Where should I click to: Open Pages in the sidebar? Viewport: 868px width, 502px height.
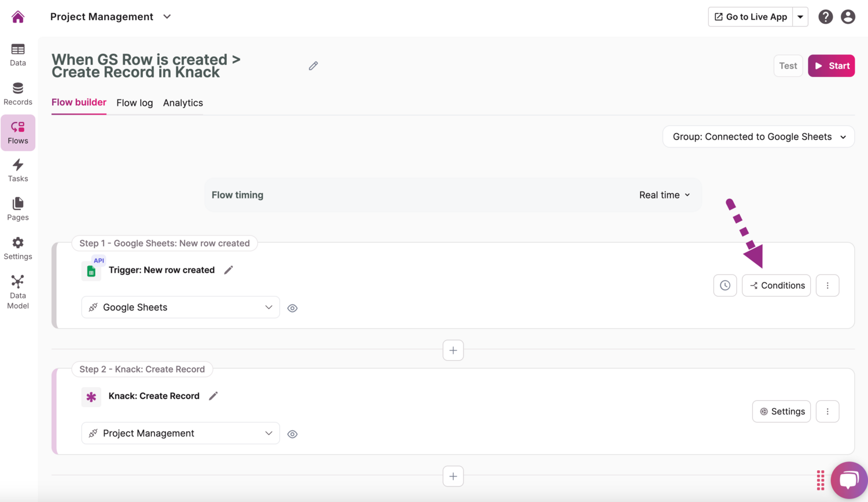coord(18,209)
